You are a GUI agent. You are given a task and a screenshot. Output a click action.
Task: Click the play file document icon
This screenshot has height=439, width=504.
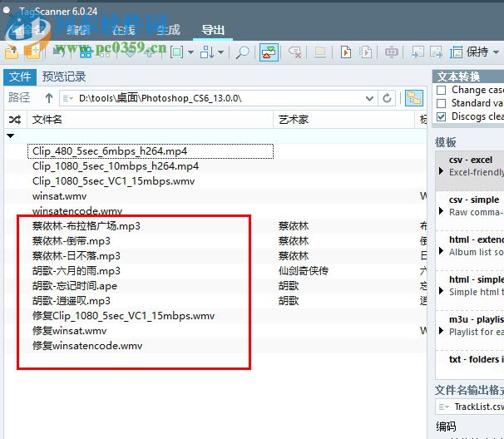(x=346, y=52)
